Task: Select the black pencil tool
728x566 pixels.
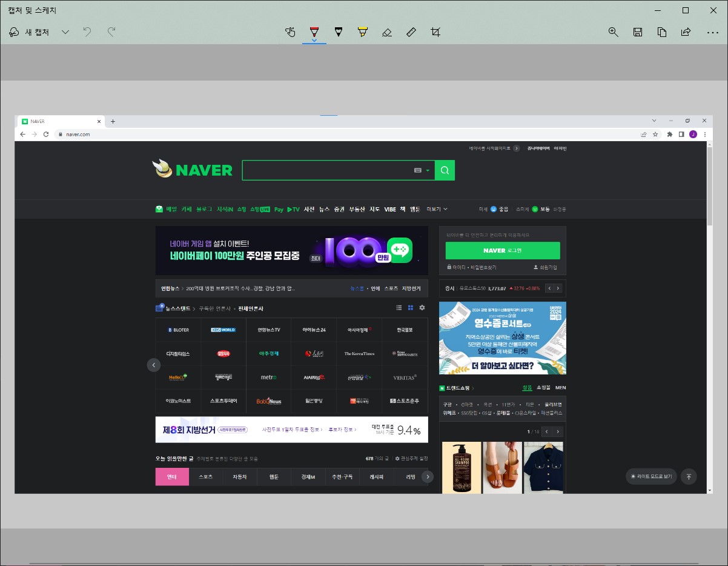Action: click(338, 32)
